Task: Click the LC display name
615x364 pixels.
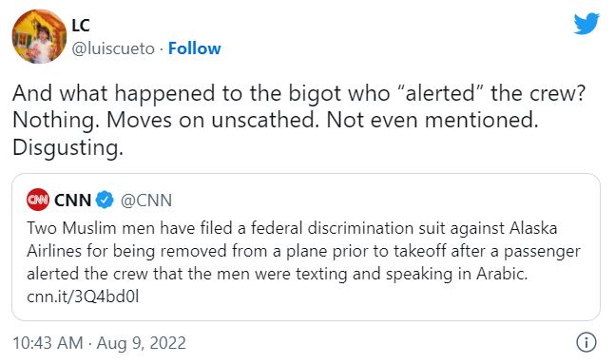Action: (x=81, y=26)
